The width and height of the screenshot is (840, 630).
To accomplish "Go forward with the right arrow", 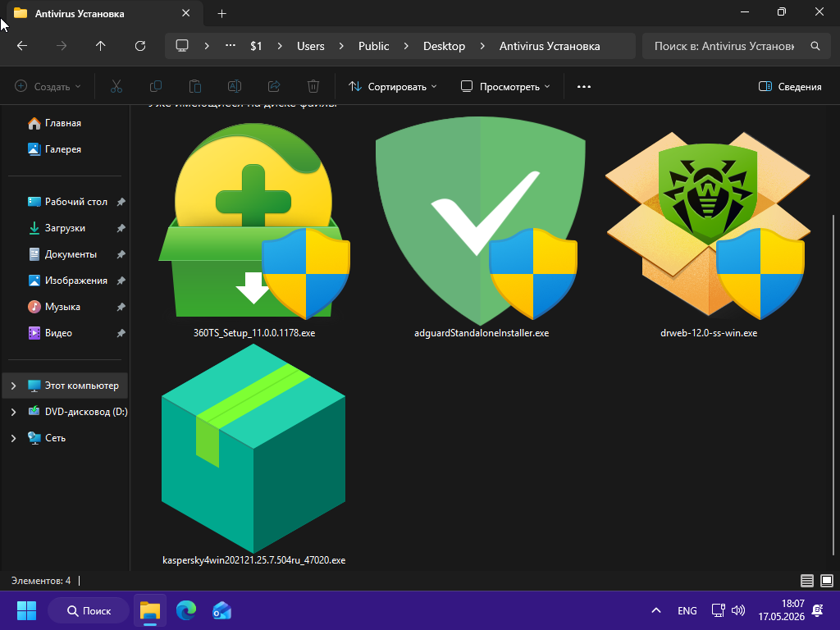I will pos(62,46).
